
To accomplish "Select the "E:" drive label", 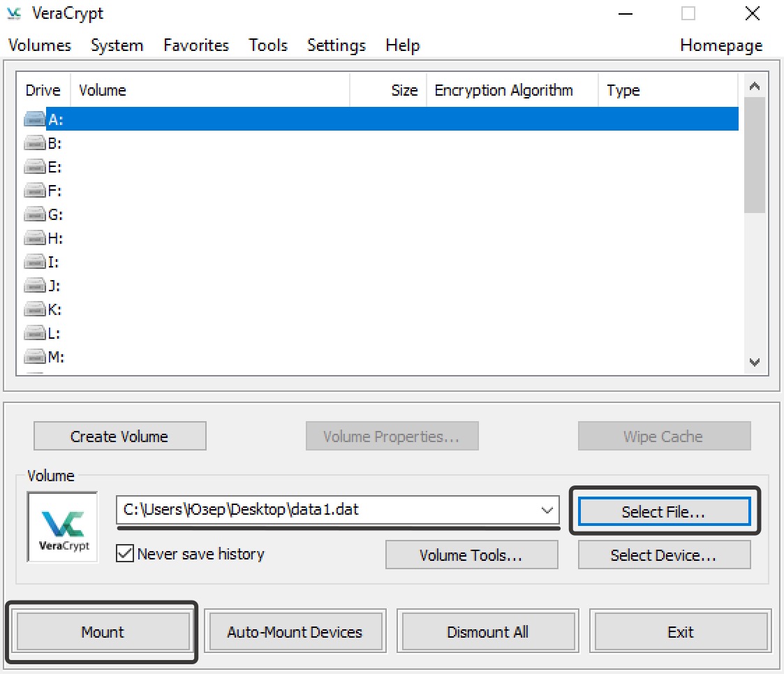I will [x=54, y=167].
